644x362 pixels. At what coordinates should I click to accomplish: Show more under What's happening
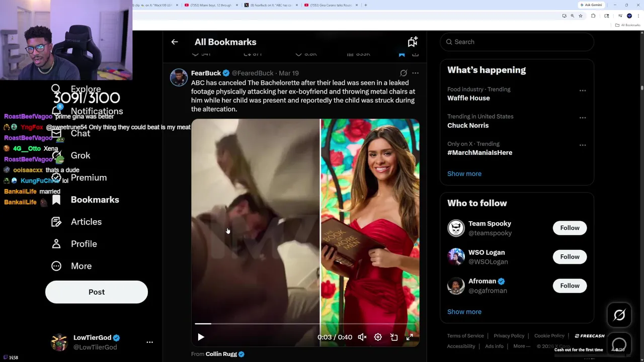pos(464,173)
